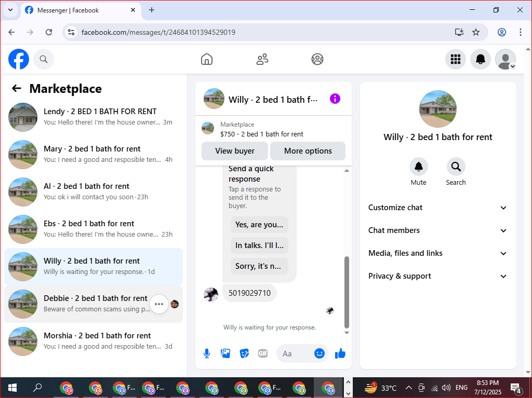
Task: Attach a file using the photo icon
Action: pyautogui.click(x=225, y=353)
